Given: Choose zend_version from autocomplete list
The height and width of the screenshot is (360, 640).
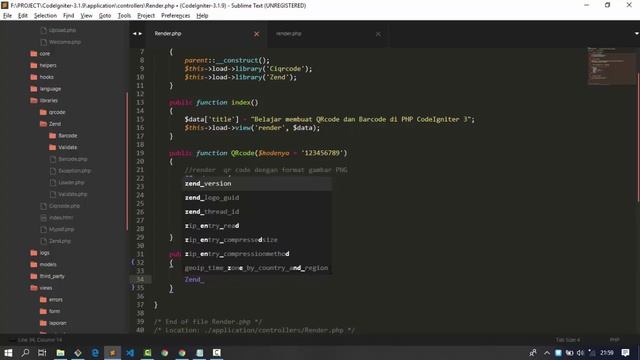Looking at the screenshot, I should pyautogui.click(x=257, y=184).
